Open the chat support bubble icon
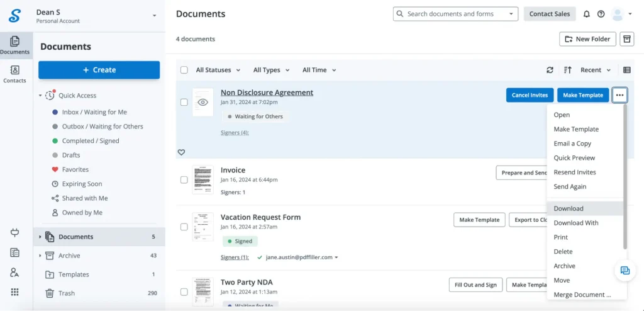The width and height of the screenshot is (644, 311). click(625, 270)
